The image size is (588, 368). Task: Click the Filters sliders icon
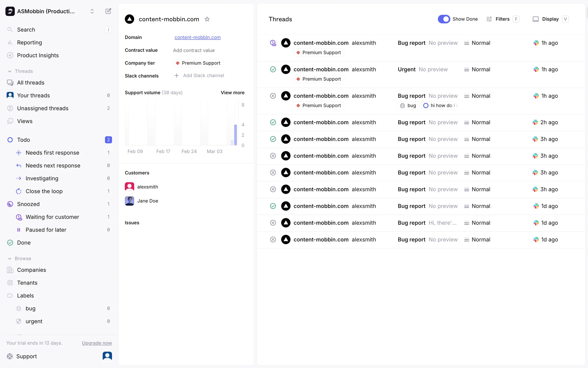489,19
